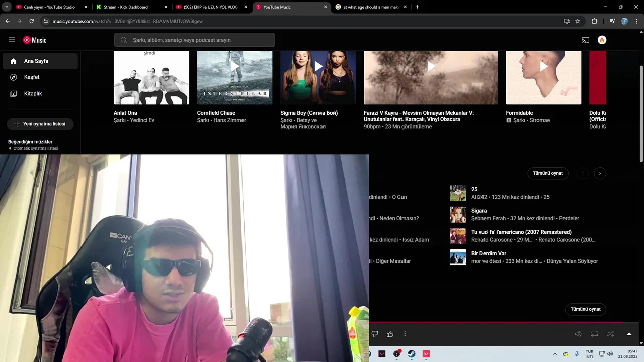Open the TUR INTL keyboard layout selector

589,354
